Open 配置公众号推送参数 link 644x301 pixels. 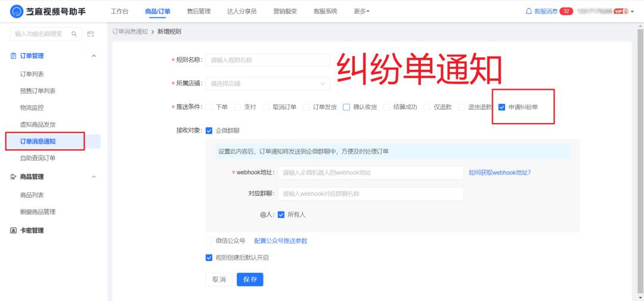click(x=280, y=241)
